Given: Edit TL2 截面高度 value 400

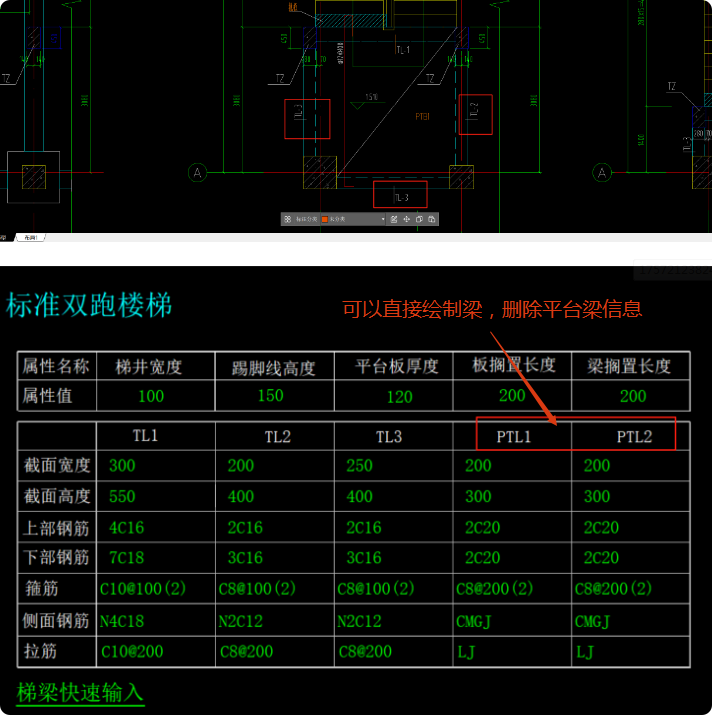Looking at the screenshot, I should coord(241,496).
